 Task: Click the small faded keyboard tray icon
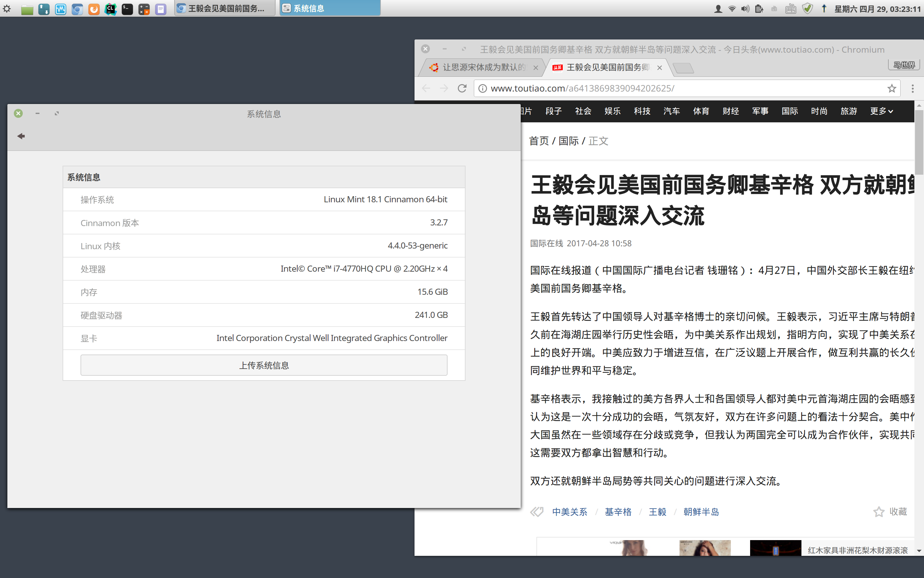coord(774,8)
